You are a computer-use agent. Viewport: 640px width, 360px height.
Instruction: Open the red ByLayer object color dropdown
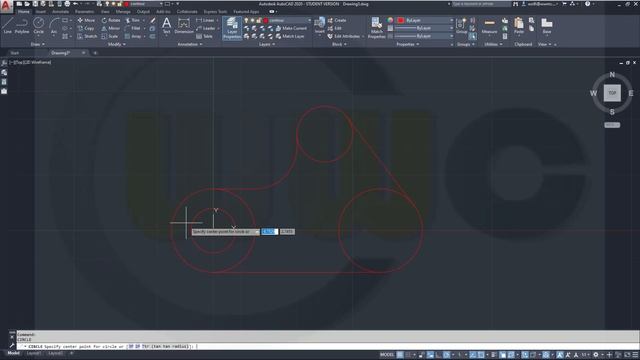tap(424, 20)
